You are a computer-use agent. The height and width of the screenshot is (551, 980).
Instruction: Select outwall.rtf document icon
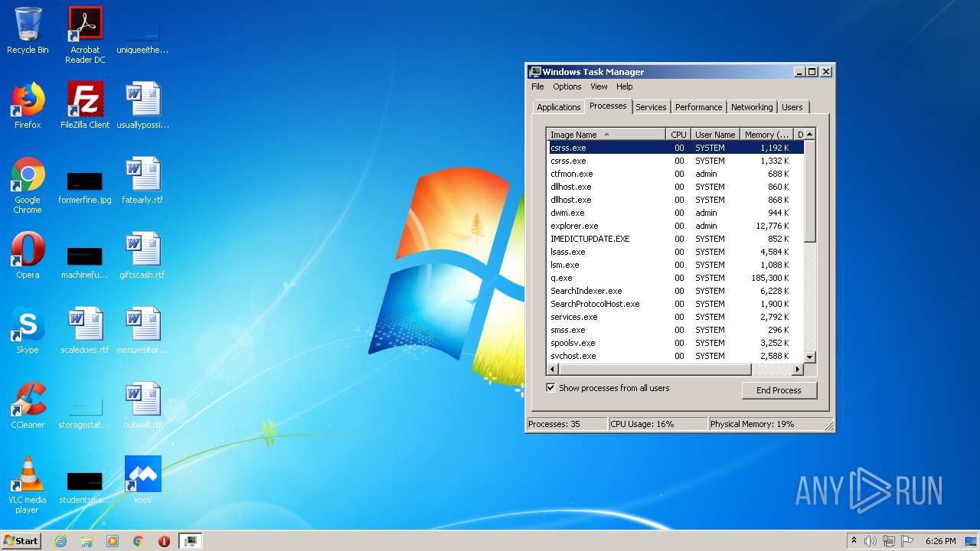click(x=142, y=406)
